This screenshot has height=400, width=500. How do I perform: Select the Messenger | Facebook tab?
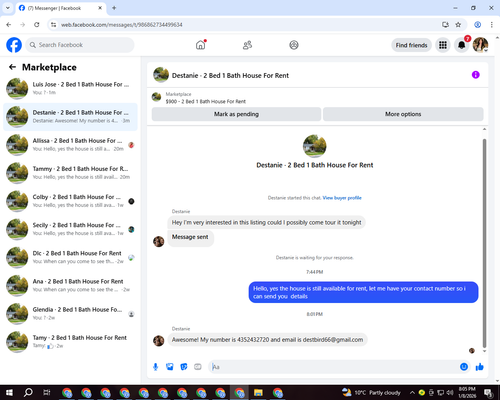pos(61,8)
